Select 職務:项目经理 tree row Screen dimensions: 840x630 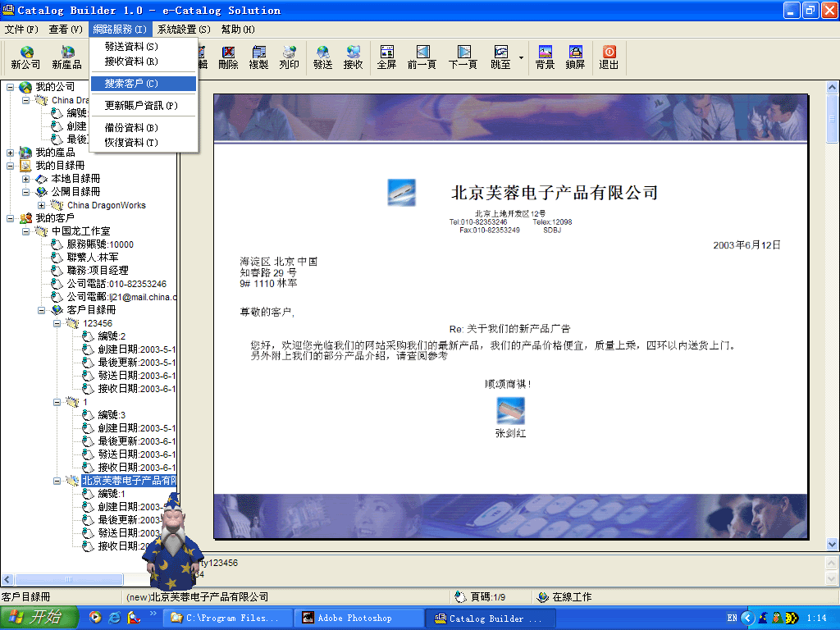point(98,271)
